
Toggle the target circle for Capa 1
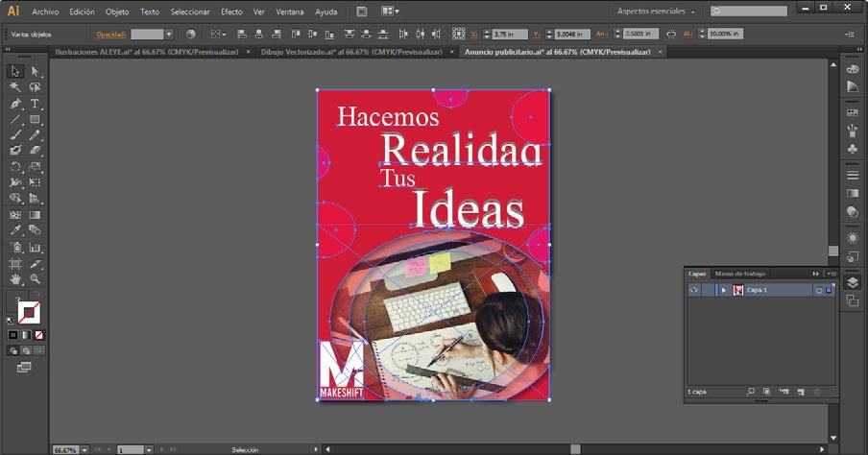click(818, 290)
